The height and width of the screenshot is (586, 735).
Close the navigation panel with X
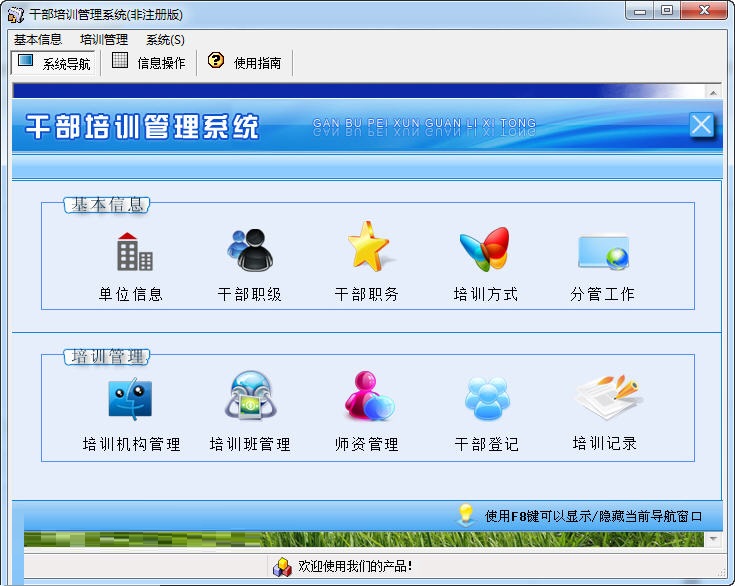click(x=701, y=125)
